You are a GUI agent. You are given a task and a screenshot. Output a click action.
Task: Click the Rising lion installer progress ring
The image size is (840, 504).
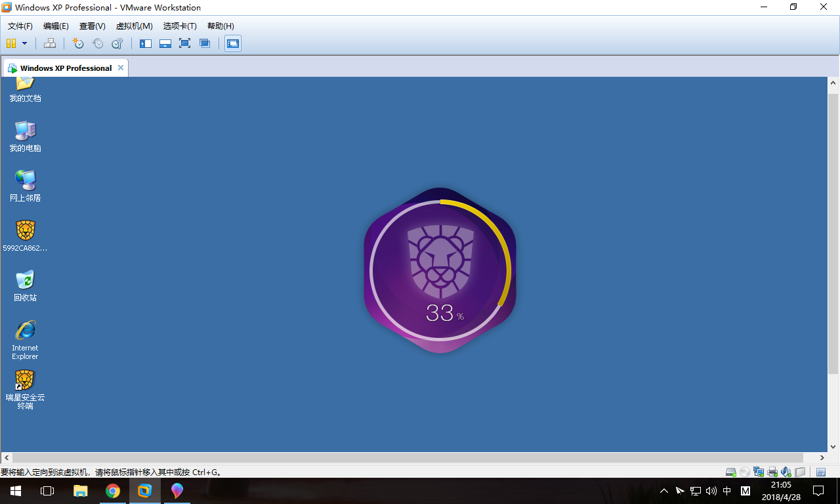(440, 270)
